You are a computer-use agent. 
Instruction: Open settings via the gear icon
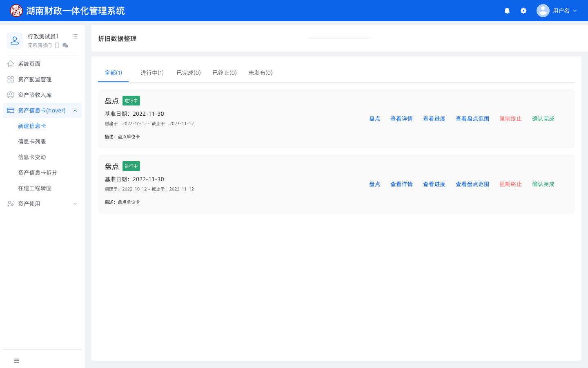pyautogui.click(x=523, y=11)
